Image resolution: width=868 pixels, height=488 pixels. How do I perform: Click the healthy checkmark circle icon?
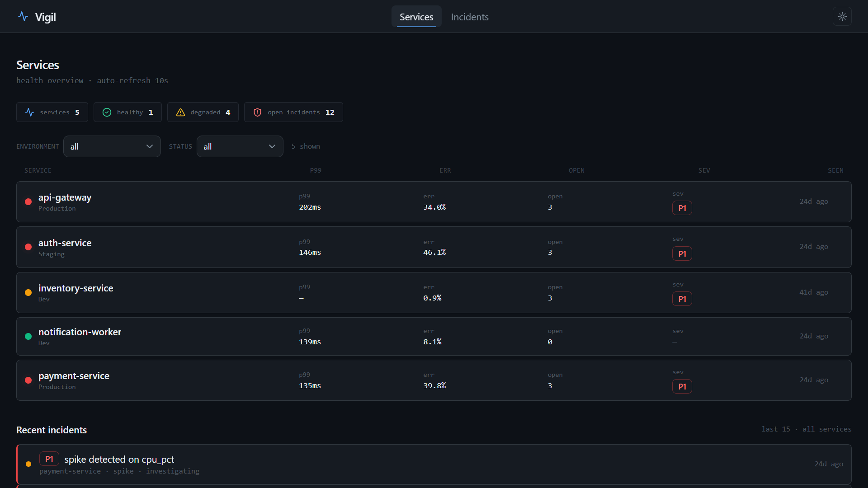click(x=107, y=112)
